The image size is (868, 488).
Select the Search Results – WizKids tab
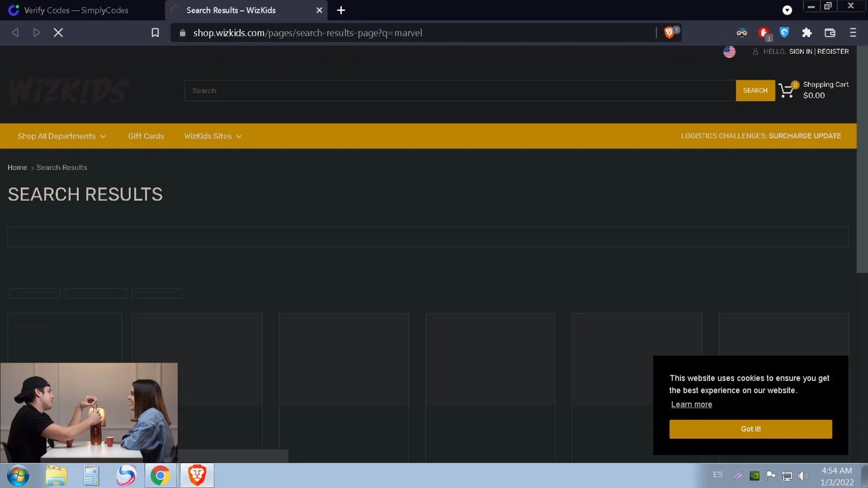tap(246, 10)
